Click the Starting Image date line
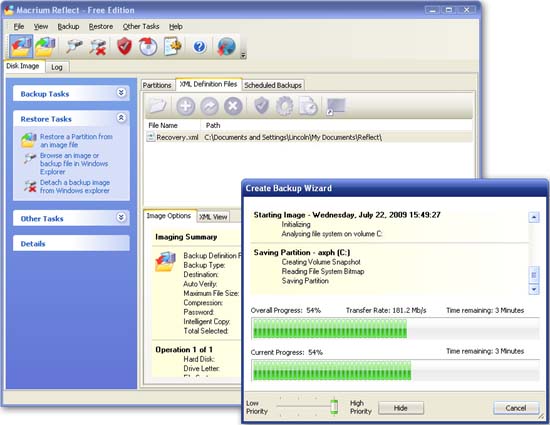The height and width of the screenshot is (425, 550). pyautogui.click(x=347, y=215)
